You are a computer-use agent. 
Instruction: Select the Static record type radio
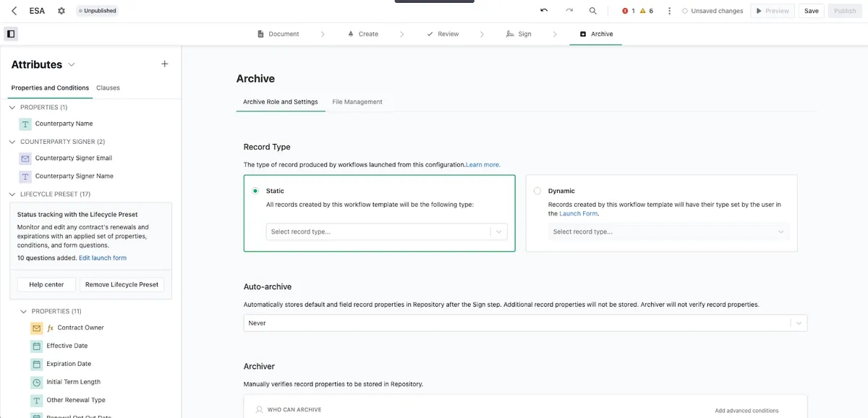[255, 191]
